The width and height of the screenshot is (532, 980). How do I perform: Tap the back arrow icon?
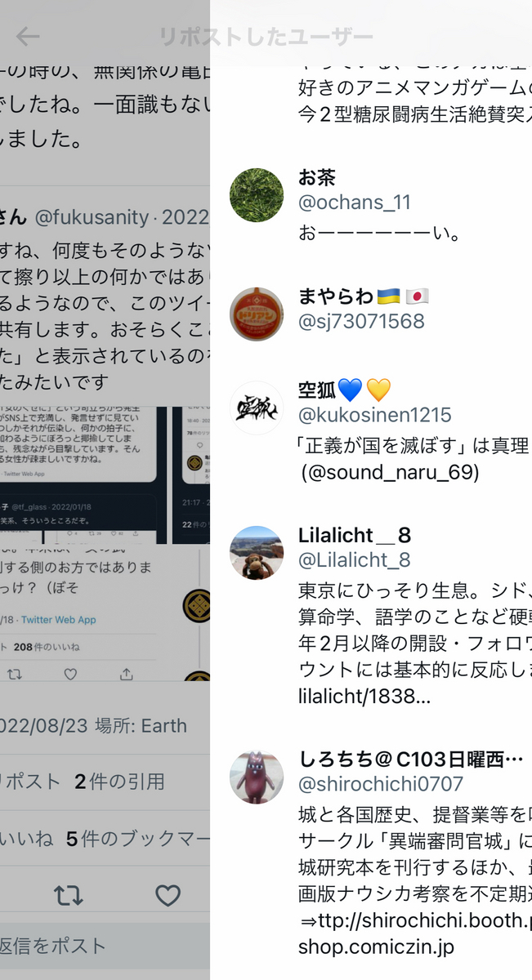[28, 36]
